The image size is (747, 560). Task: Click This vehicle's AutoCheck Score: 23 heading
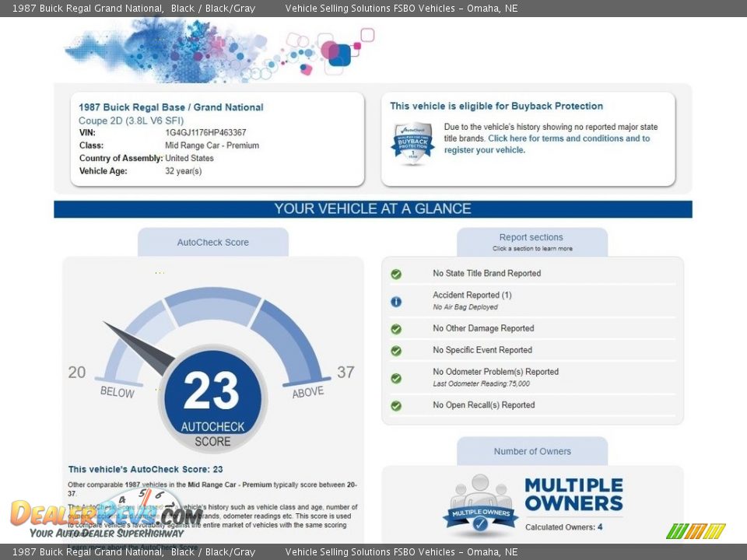146,470
